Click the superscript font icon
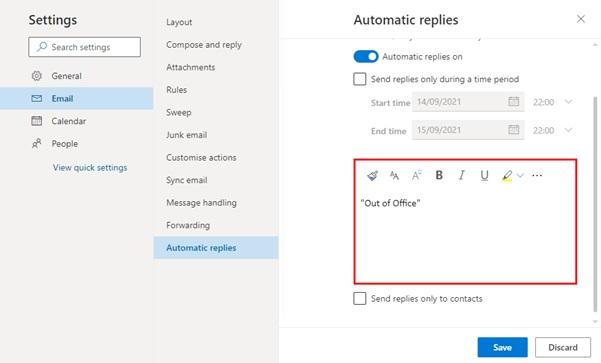This screenshot has width=601, height=363. [x=417, y=176]
